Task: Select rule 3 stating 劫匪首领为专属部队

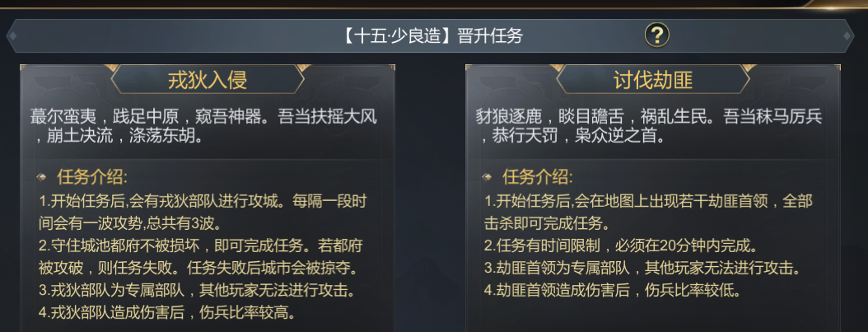Action: (642, 269)
